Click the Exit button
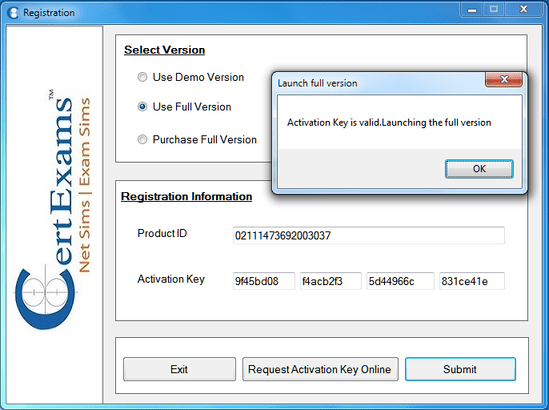The image size is (549, 410). (x=179, y=369)
